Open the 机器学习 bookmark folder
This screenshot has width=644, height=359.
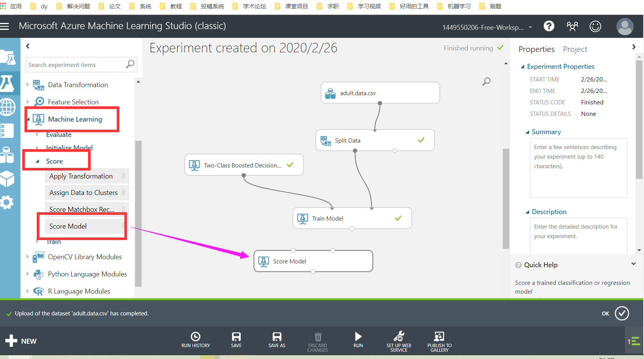tap(454, 6)
